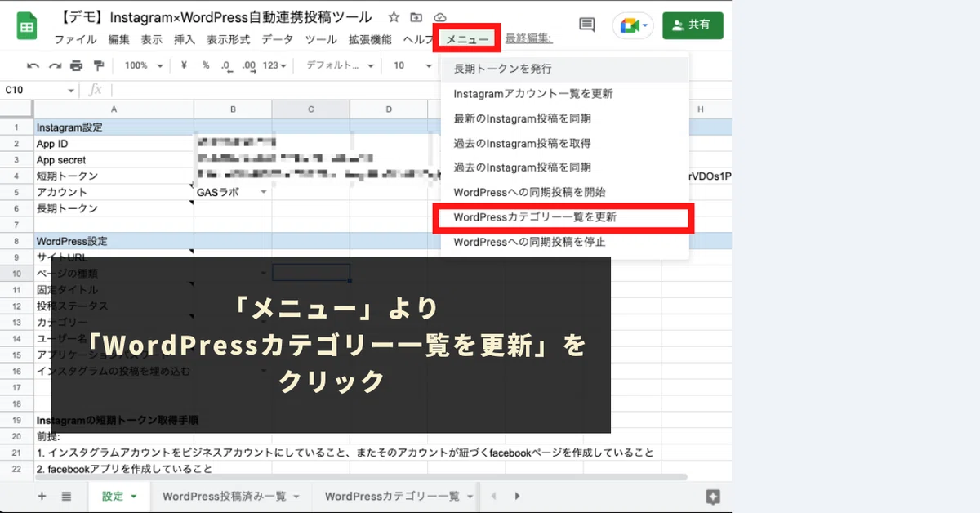Screen dimensions: 980x513
Task: Click the App ID cell
Action: click(114, 144)
